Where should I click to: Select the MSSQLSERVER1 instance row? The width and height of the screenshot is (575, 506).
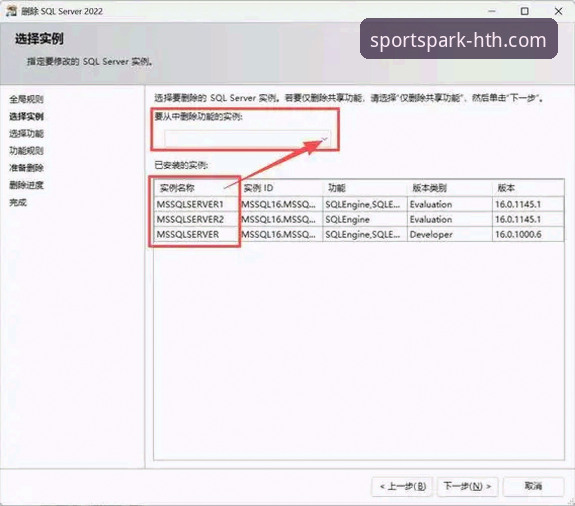coord(359,204)
